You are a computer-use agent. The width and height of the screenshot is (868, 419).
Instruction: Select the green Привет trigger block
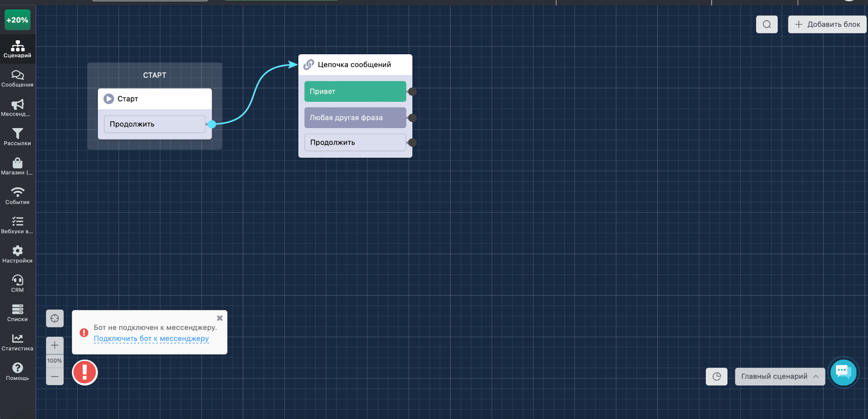355,91
